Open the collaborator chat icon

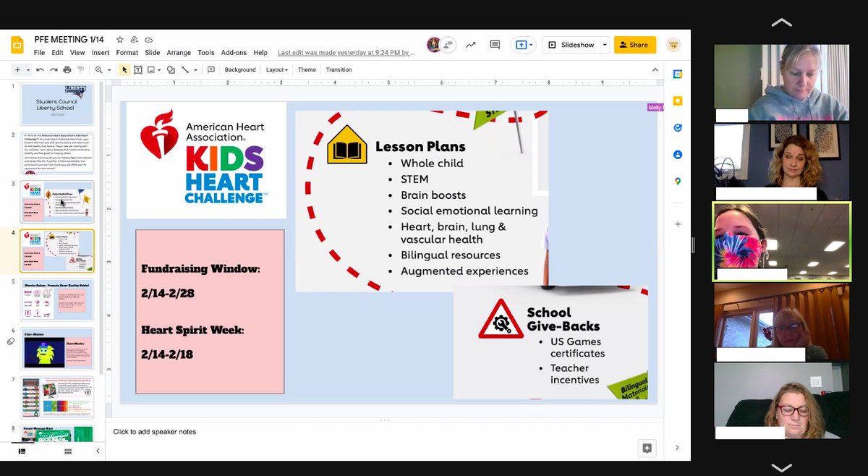coord(448,45)
